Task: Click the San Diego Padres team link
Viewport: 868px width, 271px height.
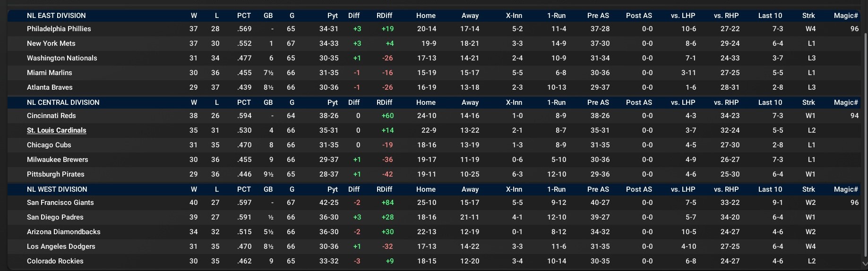Action: pos(55,217)
